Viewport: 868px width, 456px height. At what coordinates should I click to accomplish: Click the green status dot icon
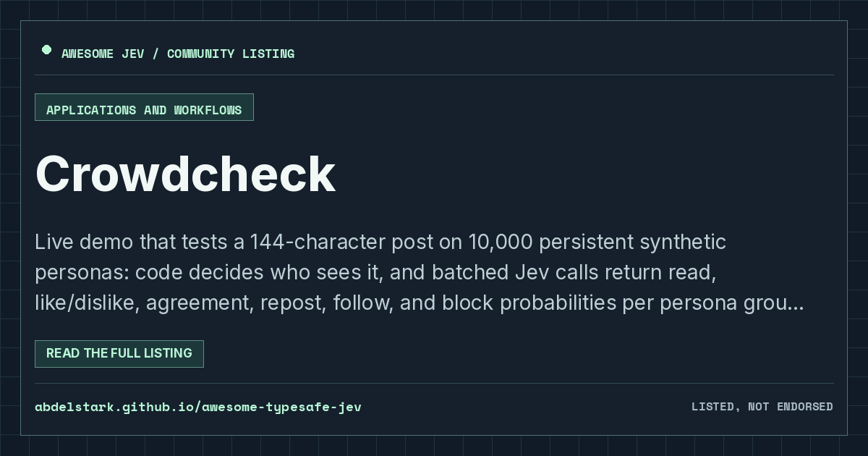46,50
